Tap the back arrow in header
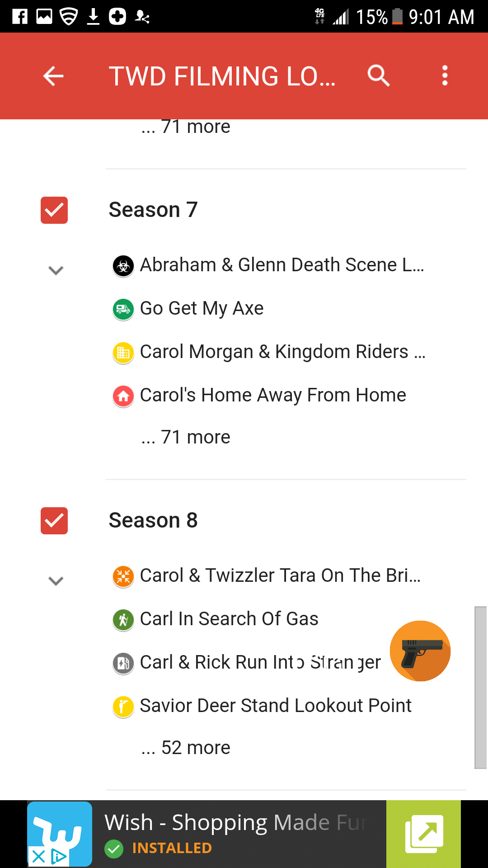This screenshot has height=868, width=488. (x=53, y=76)
